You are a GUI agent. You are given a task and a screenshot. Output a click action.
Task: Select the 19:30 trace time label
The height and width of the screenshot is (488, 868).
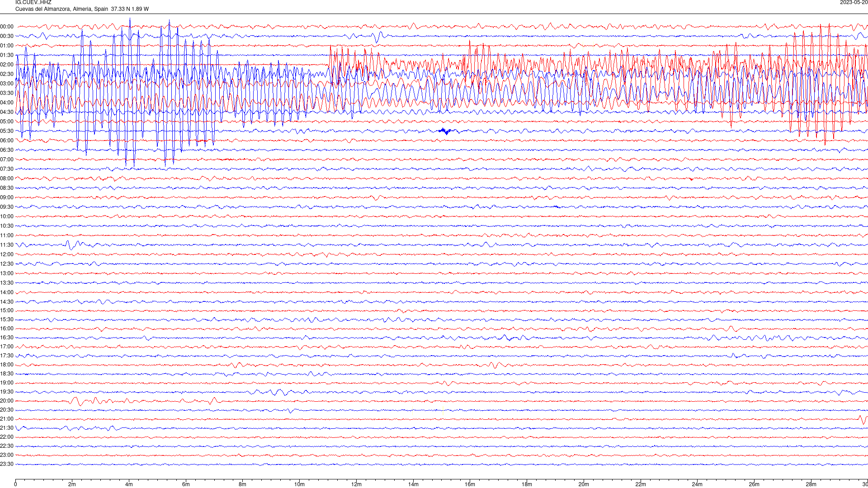coord(7,392)
